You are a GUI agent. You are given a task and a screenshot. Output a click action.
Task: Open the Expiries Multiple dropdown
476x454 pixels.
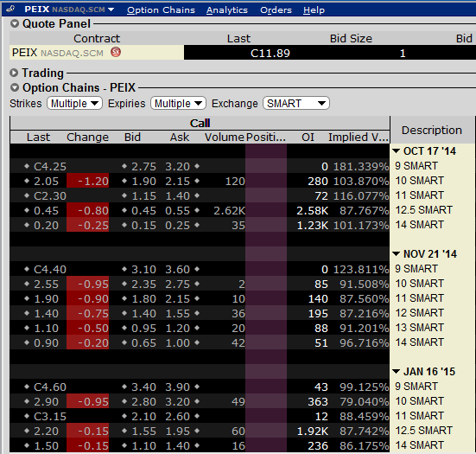coord(178,103)
